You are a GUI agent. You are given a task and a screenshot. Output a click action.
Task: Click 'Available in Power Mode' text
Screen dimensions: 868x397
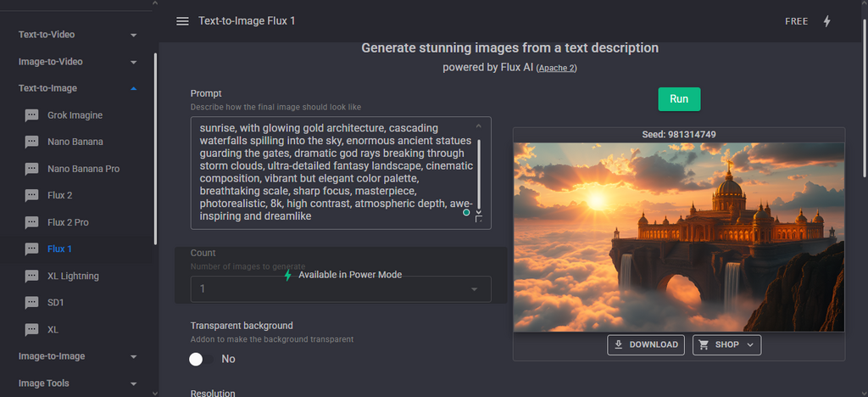350,275
